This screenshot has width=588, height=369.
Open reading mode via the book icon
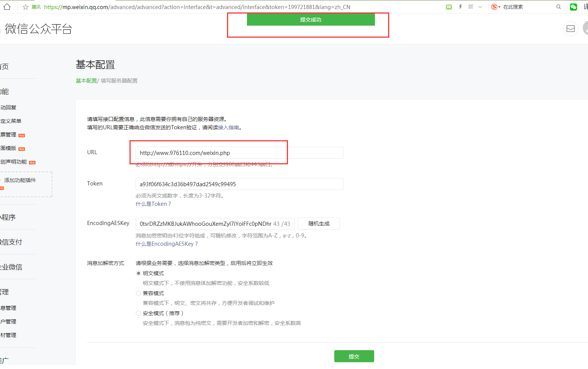449,7
